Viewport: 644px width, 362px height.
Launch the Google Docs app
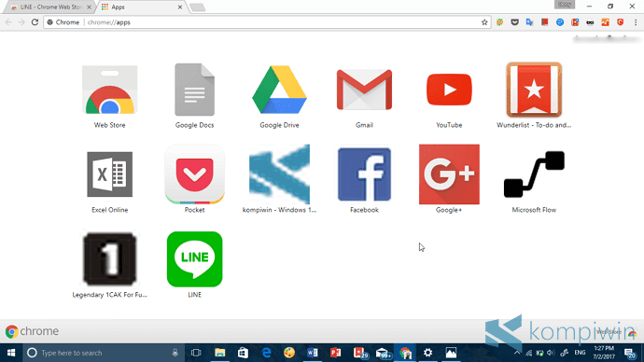195,90
